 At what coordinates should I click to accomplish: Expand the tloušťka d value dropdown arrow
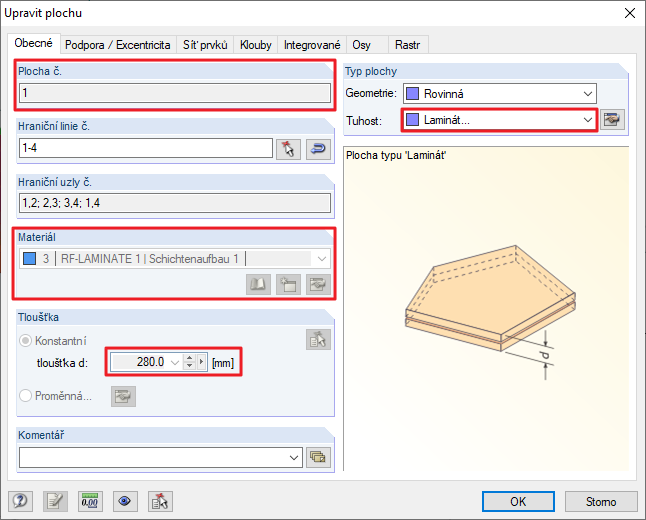[175, 363]
